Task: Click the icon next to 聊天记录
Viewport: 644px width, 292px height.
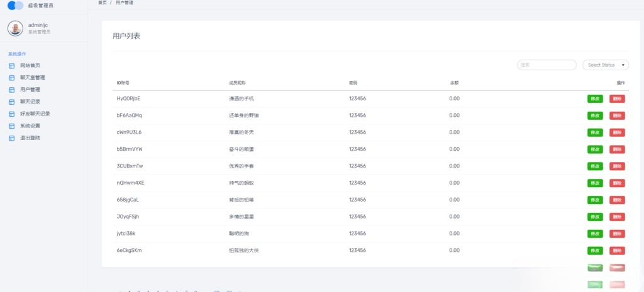Action: [x=11, y=102]
